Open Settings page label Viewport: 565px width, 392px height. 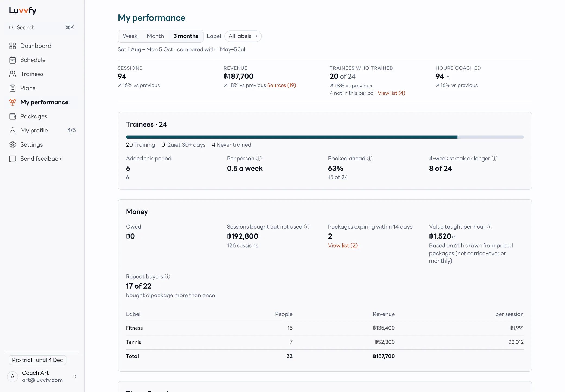[x=32, y=145]
